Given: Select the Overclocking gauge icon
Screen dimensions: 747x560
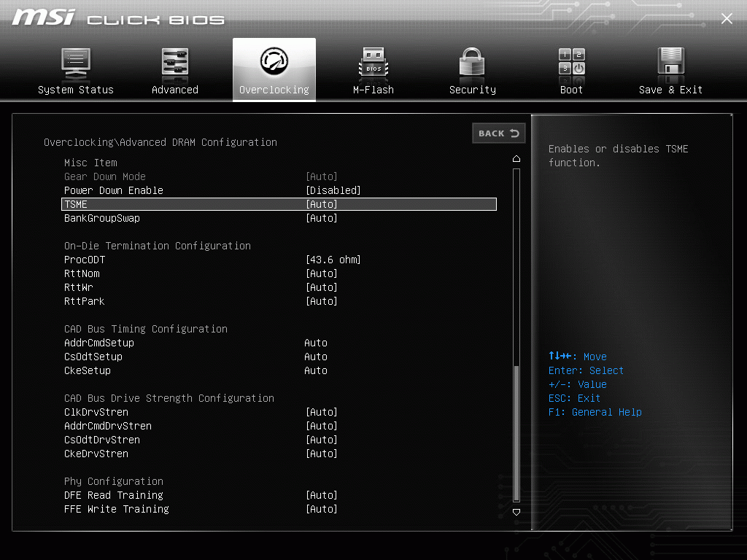Looking at the screenshot, I should (x=274, y=61).
